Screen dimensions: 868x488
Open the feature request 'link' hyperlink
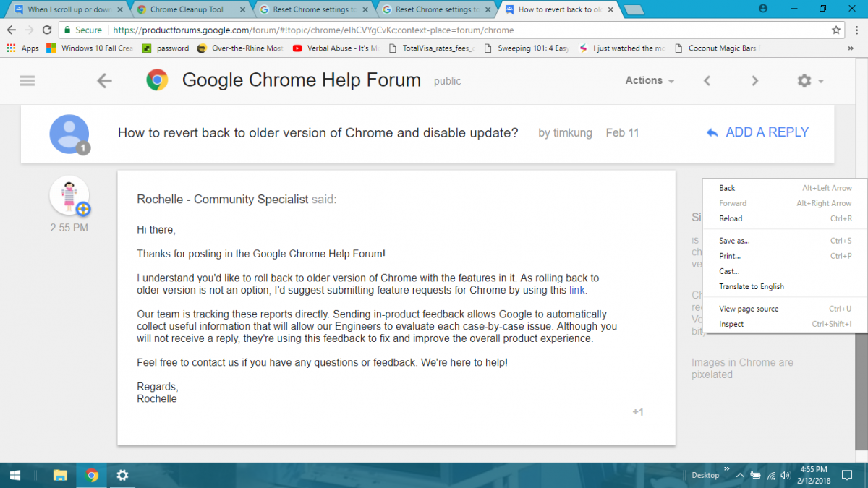pos(577,290)
